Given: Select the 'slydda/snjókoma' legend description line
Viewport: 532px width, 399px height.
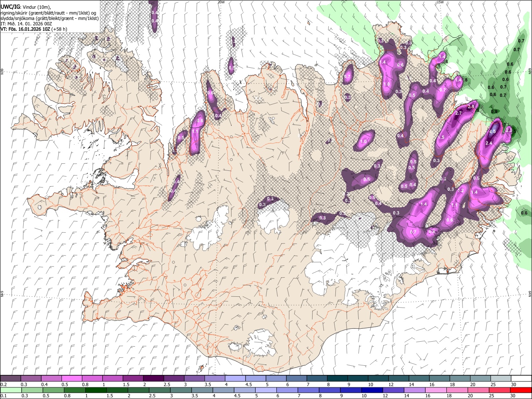Looking at the screenshot, I should point(49,18).
